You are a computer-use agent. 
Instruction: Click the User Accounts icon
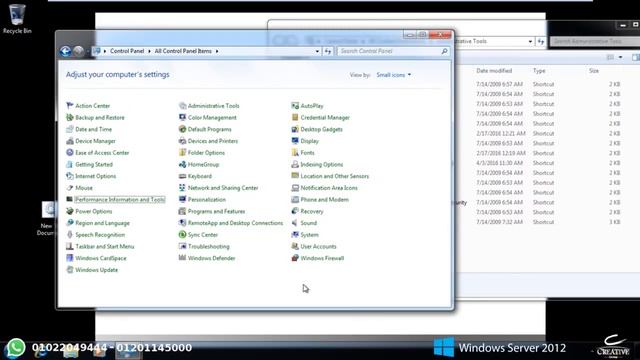pos(295,247)
